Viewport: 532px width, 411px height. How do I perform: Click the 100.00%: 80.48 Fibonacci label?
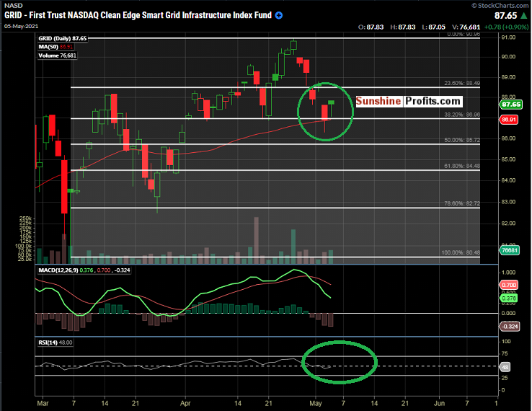click(461, 252)
